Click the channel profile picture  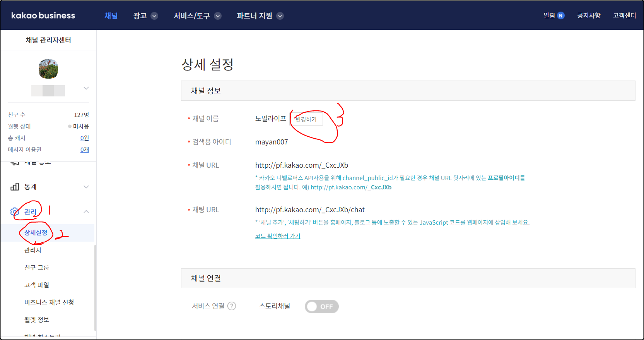(48, 69)
